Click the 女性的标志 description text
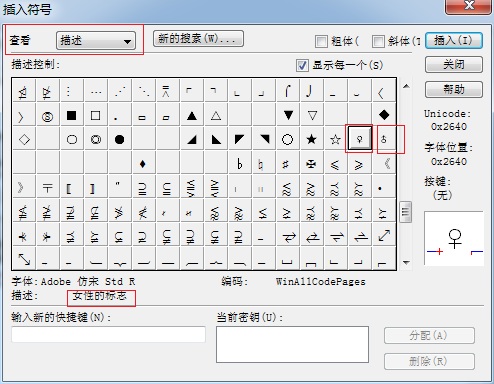This screenshot has width=494, height=384. click(x=100, y=296)
